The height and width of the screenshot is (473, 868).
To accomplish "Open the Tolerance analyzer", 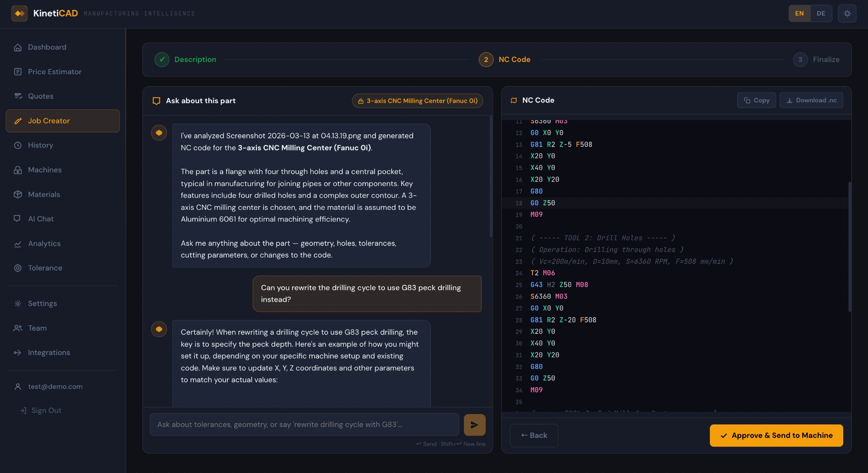I will [x=46, y=268].
